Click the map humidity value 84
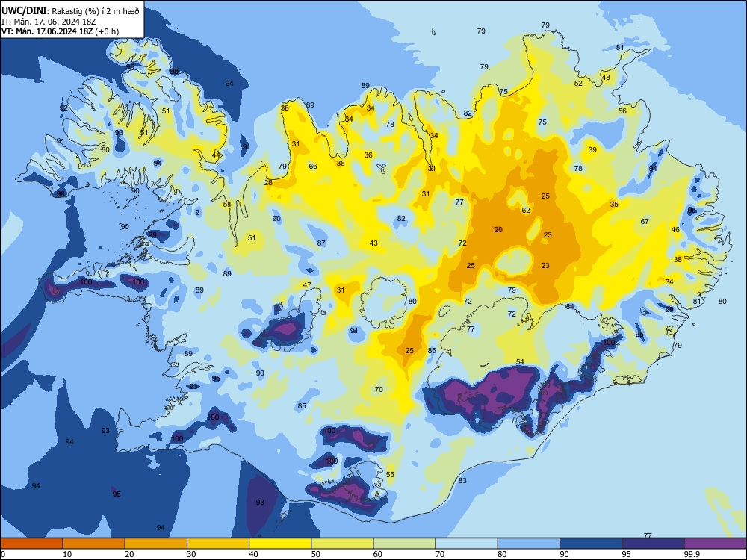The width and height of the screenshot is (747, 560). click(570, 306)
